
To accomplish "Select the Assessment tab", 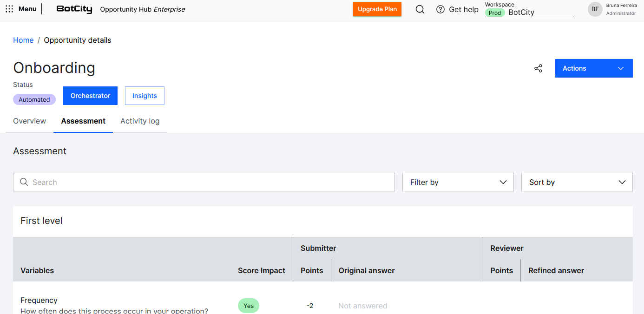I will [x=83, y=121].
